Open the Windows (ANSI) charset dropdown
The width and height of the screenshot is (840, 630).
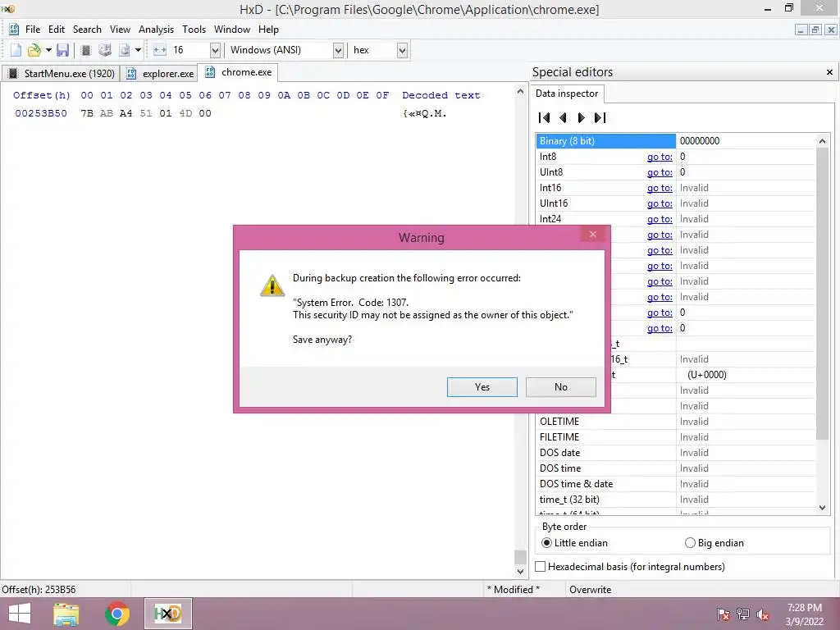pyautogui.click(x=338, y=50)
